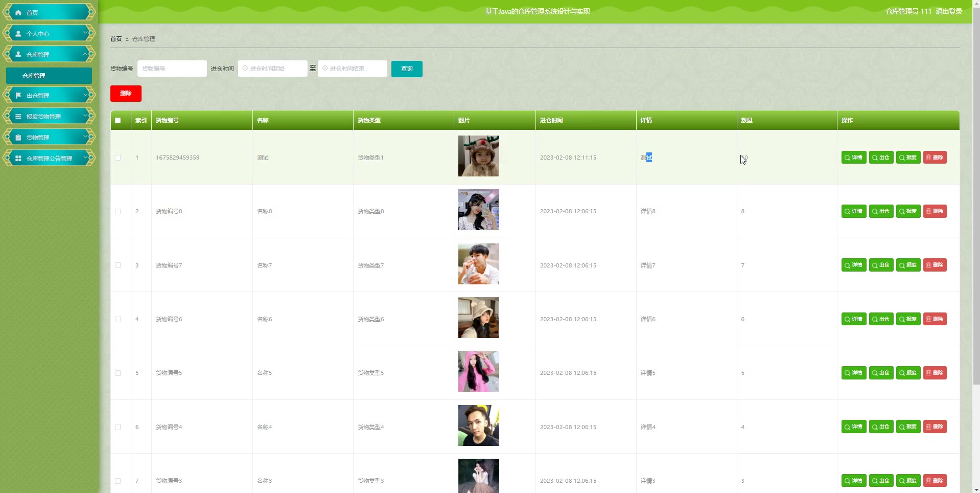Image resolution: width=980 pixels, height=493 pixels.
Task: Click the flag icon next to 出仓管理
Action: point(18,96)
